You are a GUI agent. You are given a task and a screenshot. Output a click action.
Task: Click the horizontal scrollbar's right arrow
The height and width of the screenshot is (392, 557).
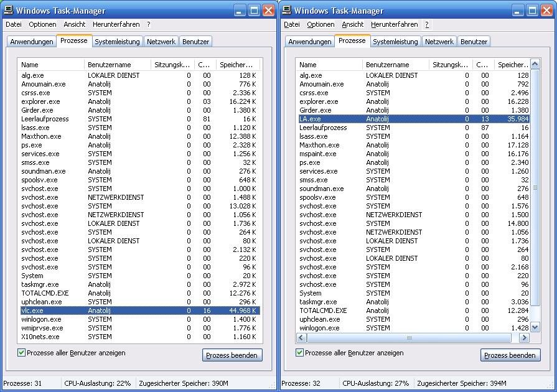[523, 338]
